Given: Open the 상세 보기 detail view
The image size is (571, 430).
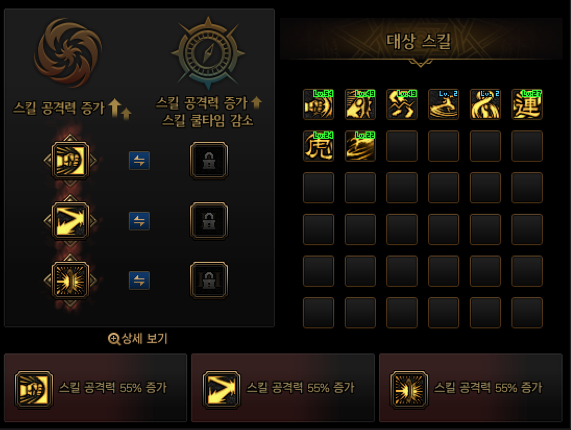Looking at the screenshot, I should point(138,339).
